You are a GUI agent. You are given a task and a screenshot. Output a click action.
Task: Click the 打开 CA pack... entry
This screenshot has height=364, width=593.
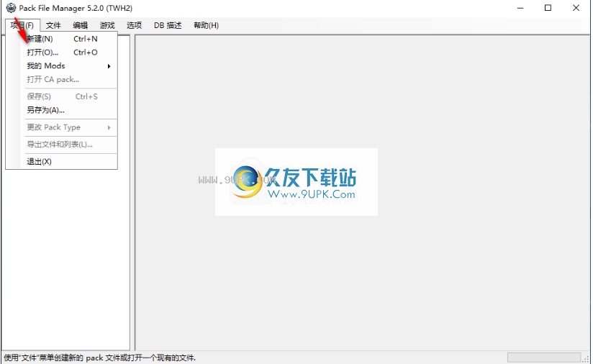(x=62, y=80)
